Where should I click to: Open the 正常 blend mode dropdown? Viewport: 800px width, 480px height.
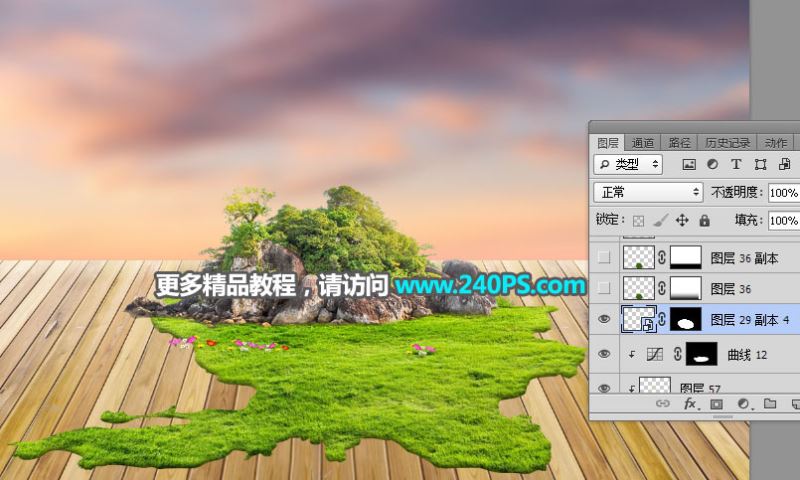648,192
